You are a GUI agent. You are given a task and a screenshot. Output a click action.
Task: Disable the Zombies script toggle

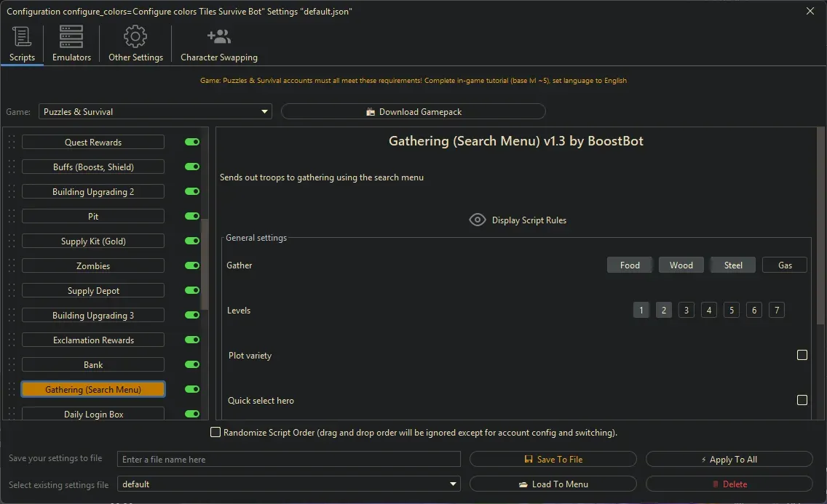191,265
